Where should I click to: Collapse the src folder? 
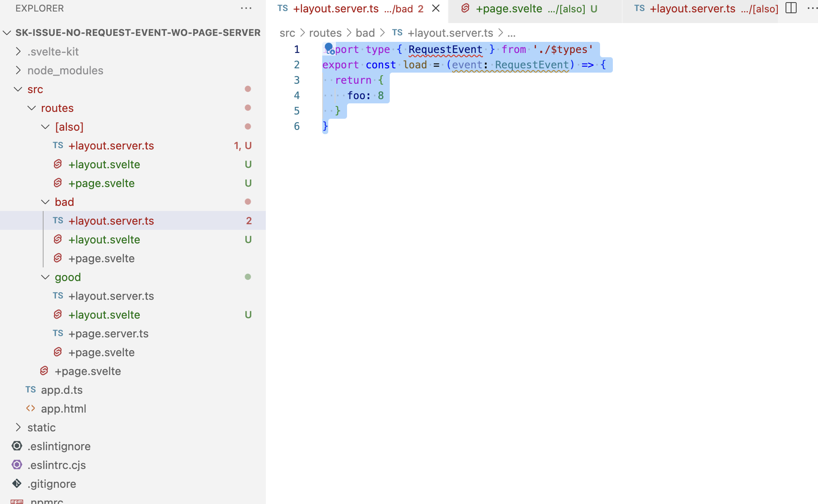tap(18, 89)
